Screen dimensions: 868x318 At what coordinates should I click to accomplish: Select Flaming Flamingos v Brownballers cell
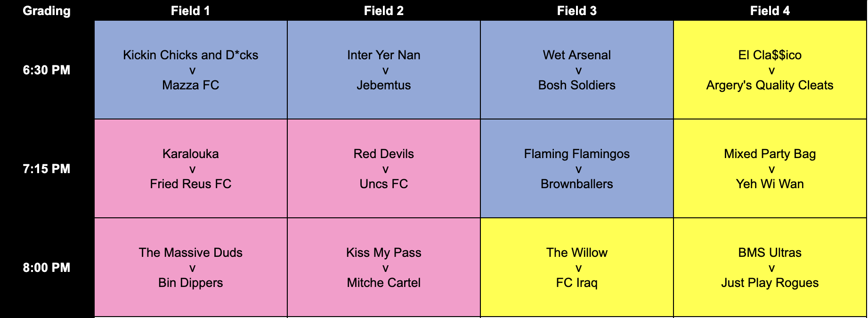[x=577, y=169]
